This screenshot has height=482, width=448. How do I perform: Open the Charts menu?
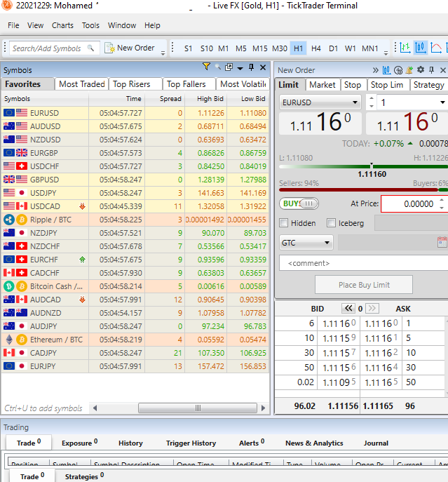click(x=62, y=25)
